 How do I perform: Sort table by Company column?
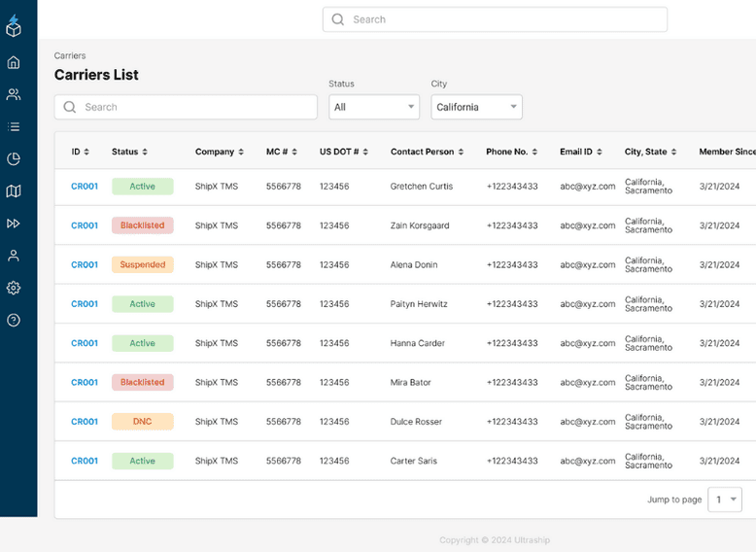(220, 152)
